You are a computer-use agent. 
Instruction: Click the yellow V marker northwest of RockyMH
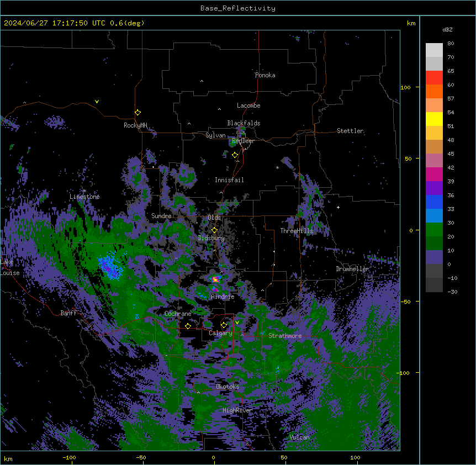pos(97,102)
